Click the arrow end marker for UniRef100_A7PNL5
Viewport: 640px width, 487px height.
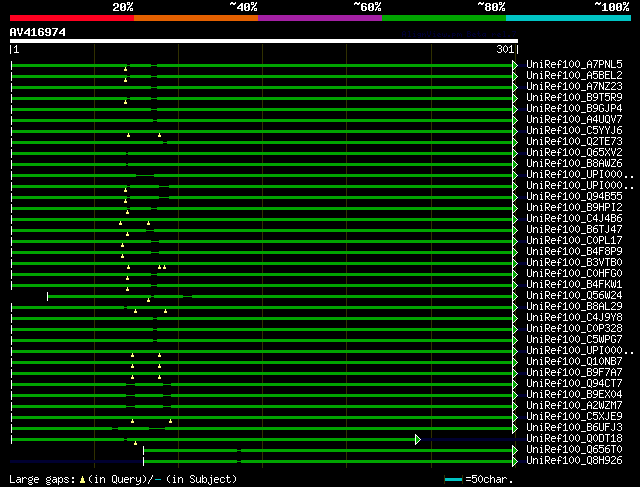tap(515, 65)
